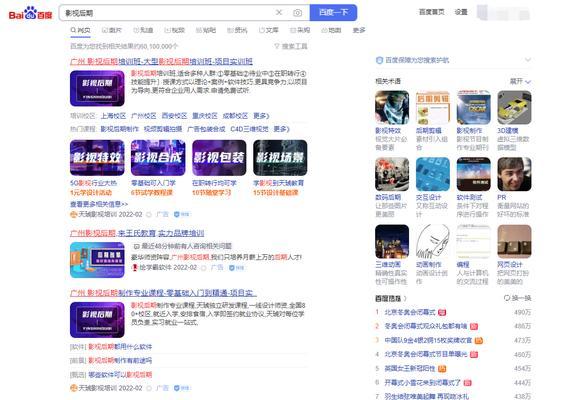Image resolution: width=568 pixels, height=400 pixels.
Task: Open the Baidu logo homepage link
Action: [30, 13]
